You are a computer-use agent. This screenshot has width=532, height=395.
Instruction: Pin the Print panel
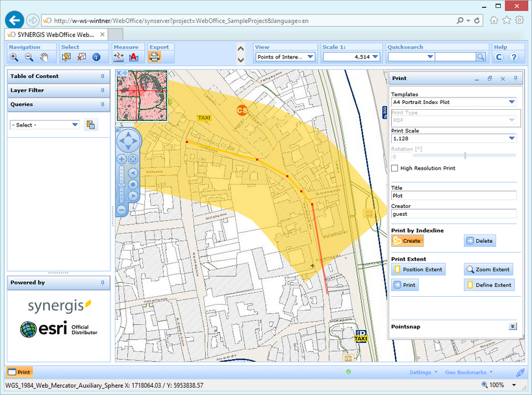515,79
